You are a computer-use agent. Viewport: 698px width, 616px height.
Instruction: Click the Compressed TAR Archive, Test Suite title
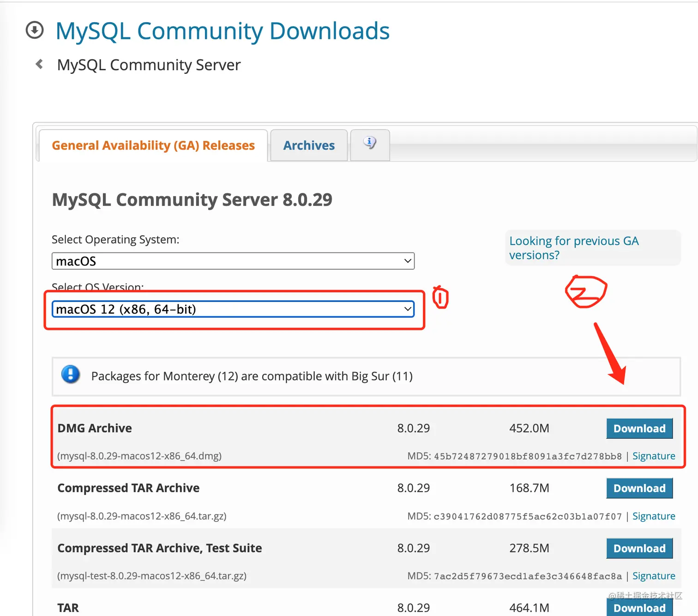(x=160, y=548)
